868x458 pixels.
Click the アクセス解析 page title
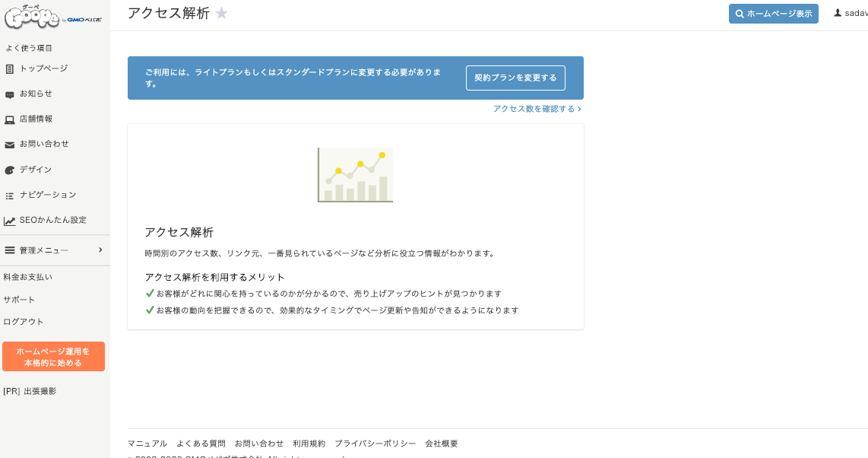click(168, 13)
